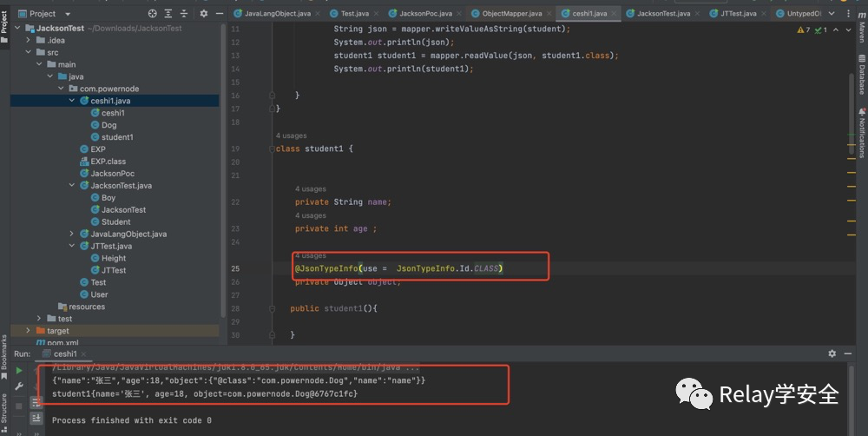Select the Height class in tree
868x436 pixels.
point(114,258)
